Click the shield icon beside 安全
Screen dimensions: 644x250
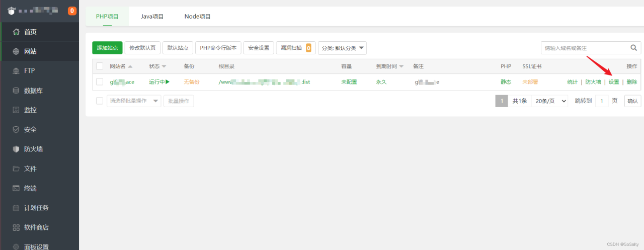coord(16,129)
